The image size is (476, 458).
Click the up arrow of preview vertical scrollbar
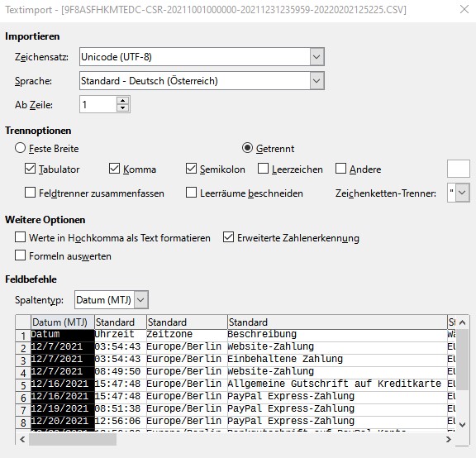(462, 322)
